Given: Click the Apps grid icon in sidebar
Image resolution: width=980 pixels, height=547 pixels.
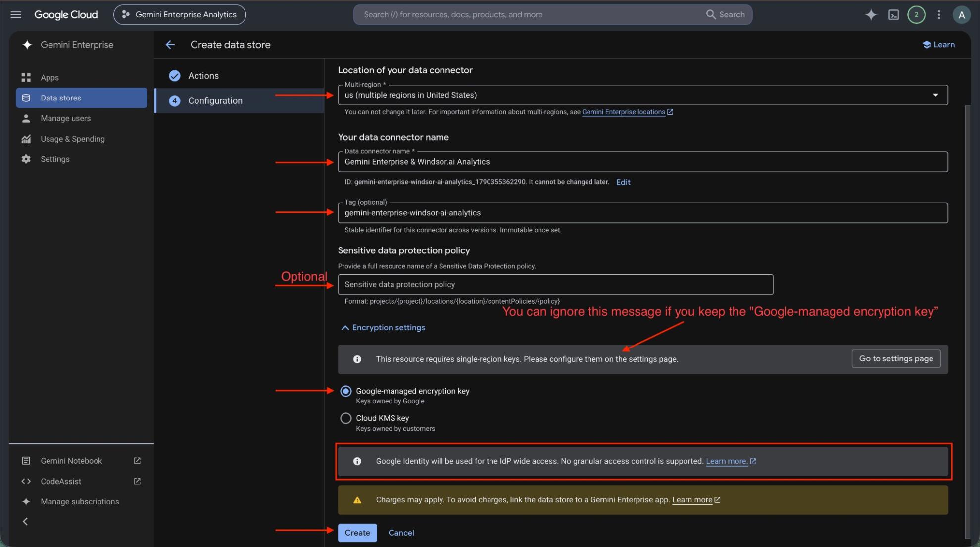Looking at the screenshot, I should click(x=26, y=77).
